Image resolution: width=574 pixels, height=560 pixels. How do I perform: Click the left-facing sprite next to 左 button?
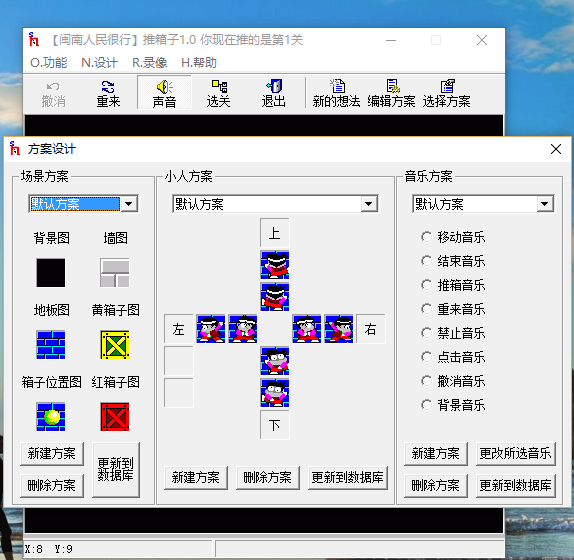point(210,328)
